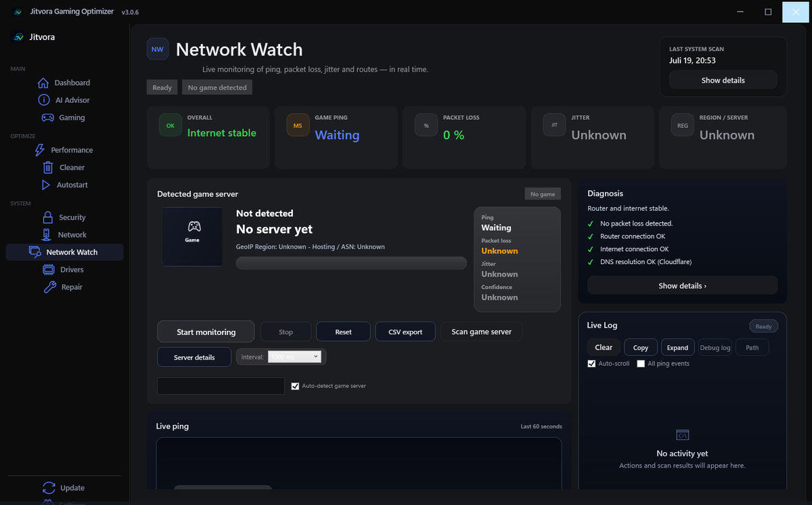Click Start monitoring button

point(206,332)
